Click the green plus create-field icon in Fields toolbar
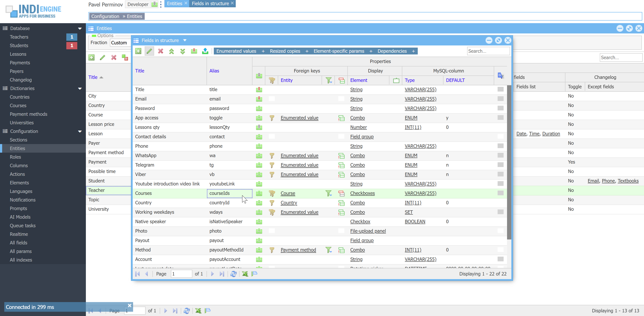Image resolution: width=644 pixels, height=316 pixels. pyautogui.click(x=138, y=51)
